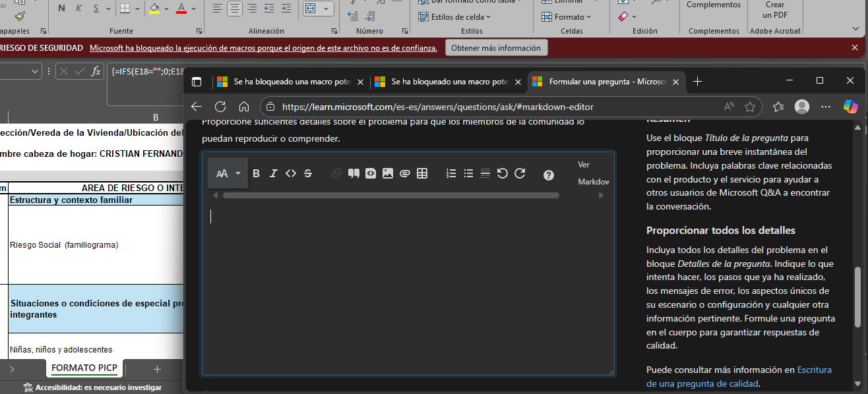868x394 pixels.
Task: Open a new Edge tab
Action: (698, 82)
